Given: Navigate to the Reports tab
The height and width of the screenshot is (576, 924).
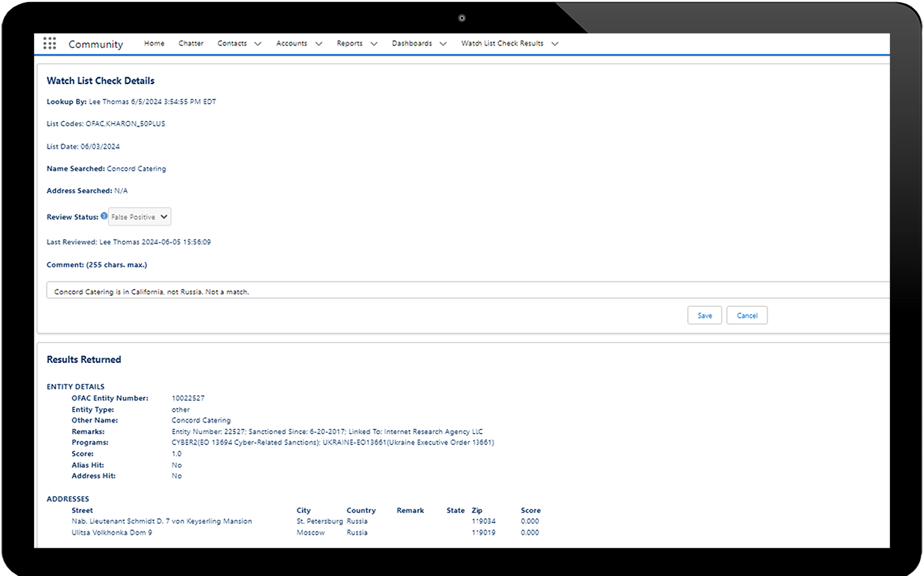Looking at the screenshot, I should point(350,43).
